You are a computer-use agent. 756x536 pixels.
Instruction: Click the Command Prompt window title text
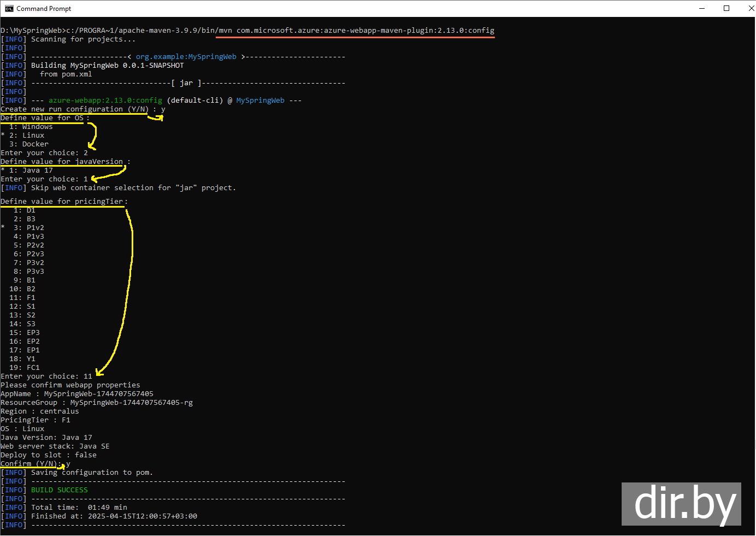pyautogui.click(x=44, y=9)
